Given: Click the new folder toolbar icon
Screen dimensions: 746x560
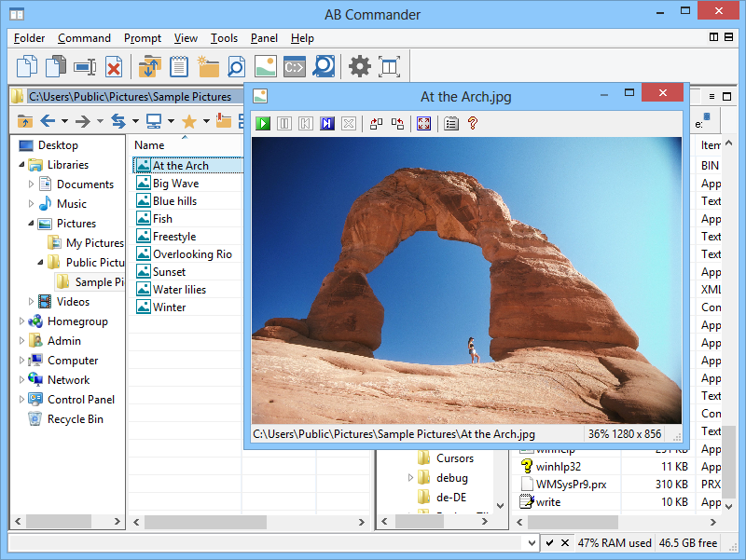Looking at the screenshot, I should tap(208, 66).
